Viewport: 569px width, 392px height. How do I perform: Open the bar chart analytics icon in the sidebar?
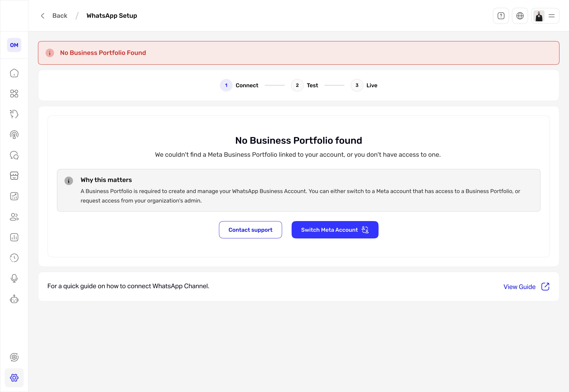(14, 237)
